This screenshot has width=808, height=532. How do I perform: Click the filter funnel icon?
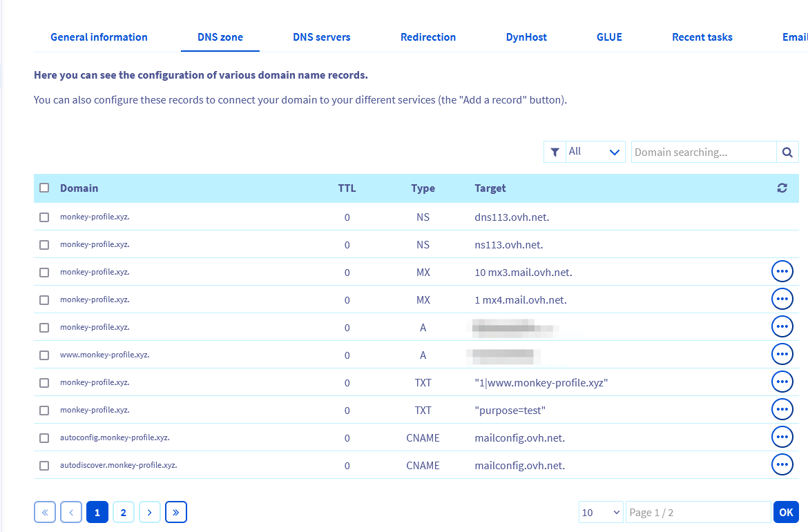(555, 152)
